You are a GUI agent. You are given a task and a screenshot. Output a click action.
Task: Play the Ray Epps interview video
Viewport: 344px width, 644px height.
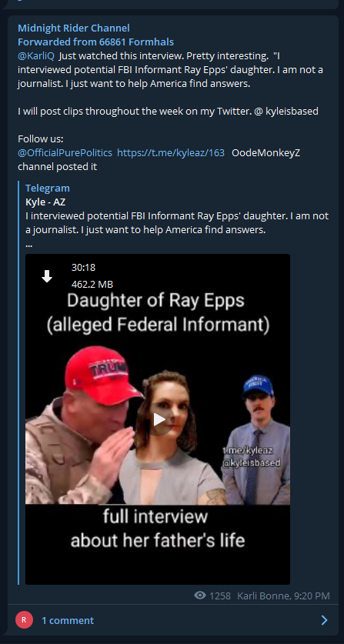159,419
